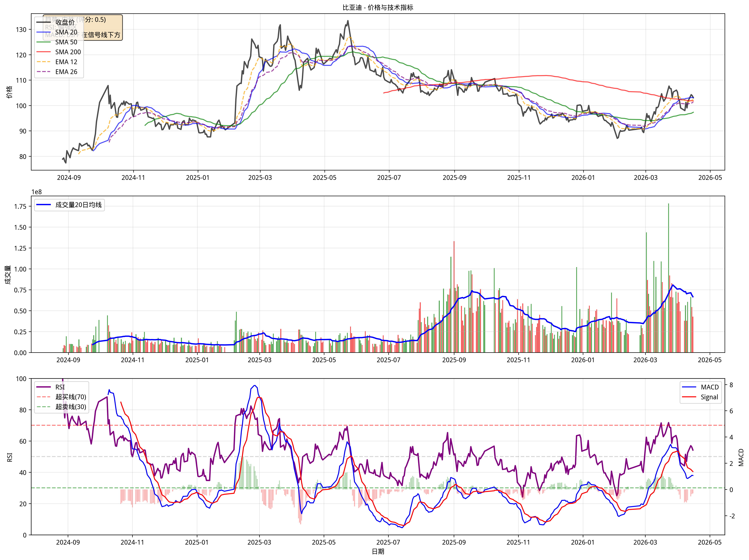Viewport: 749px width, 560px height.
Task: Click the MACD right-side axis label
Action: pos(741,457)
